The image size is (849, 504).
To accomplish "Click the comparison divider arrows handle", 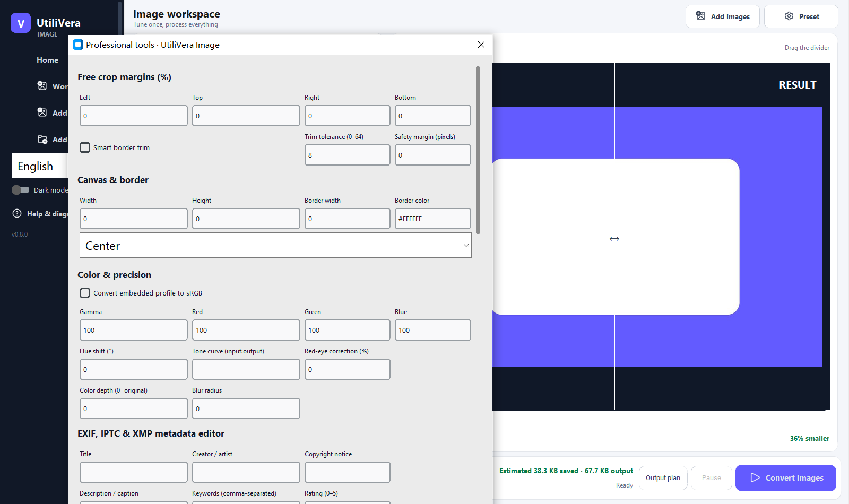I will tap(614, 239).
